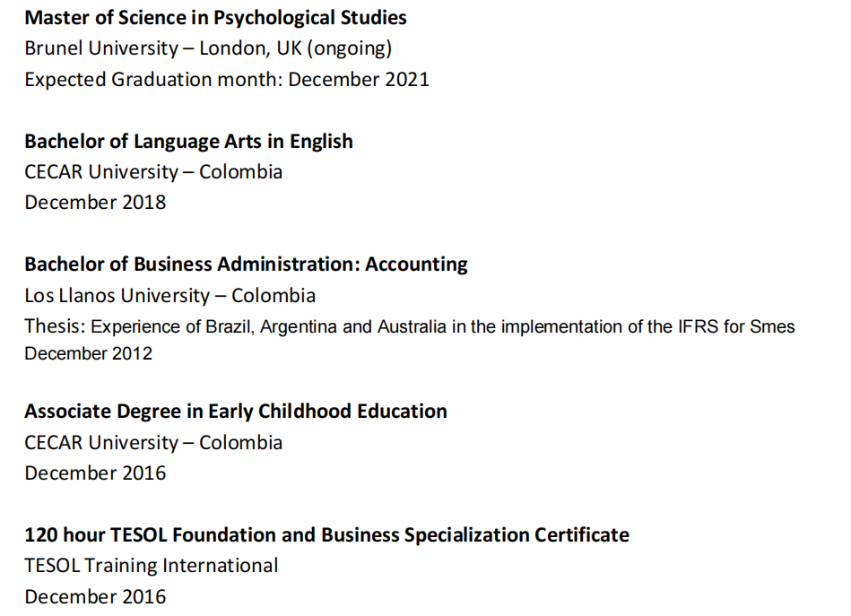The width and height of the screenshot is (851, 616).
Task: Click the December 2012 date
Action: (x=89, y=353)
